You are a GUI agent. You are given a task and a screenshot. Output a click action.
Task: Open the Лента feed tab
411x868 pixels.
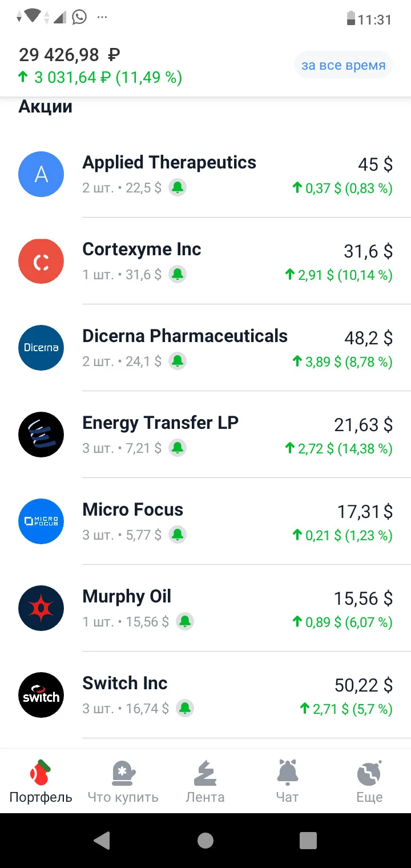tap(205, 781)
